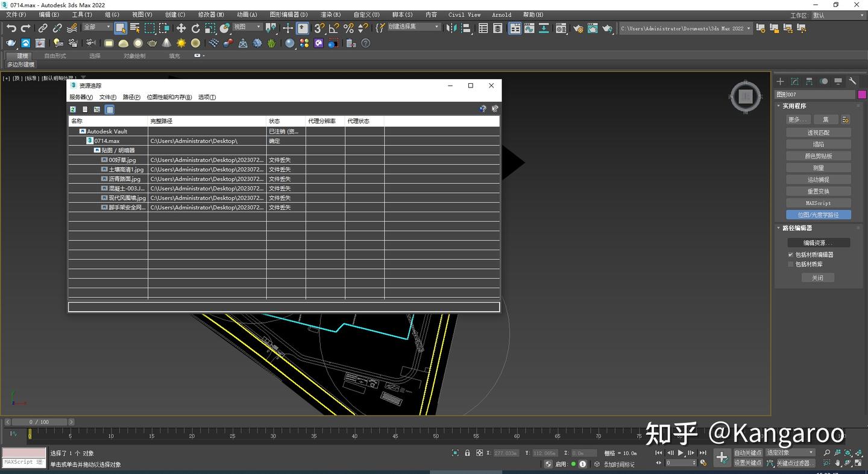This screenshot has width=868, height=474.
Task: Click the Play animation button
Action: pyautogui.click(x=681, y=453)
